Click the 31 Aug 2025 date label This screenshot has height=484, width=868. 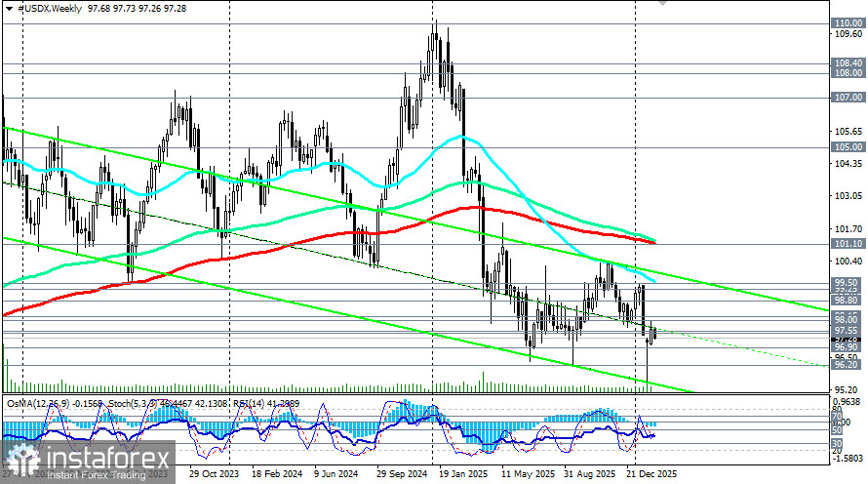tap(589, 474)
